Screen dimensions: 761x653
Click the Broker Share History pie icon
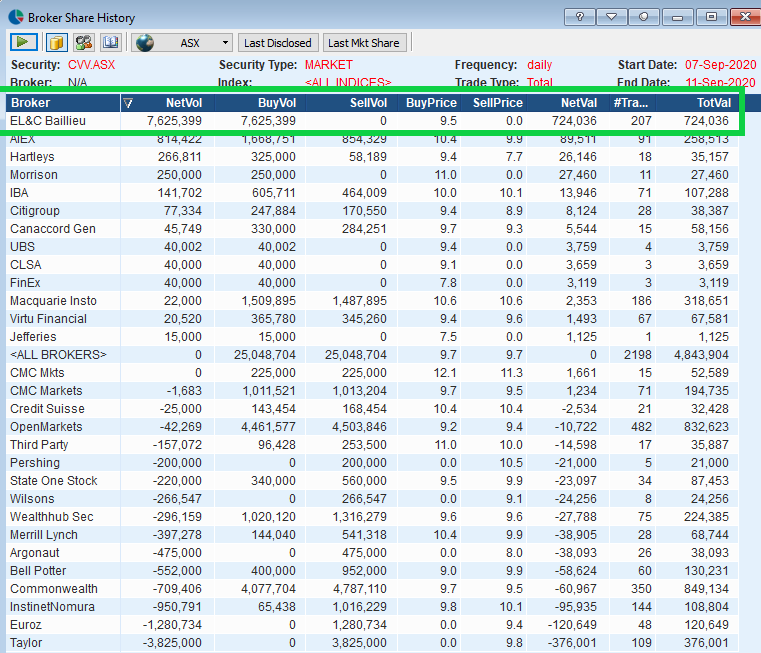click(x=16, y=17)
